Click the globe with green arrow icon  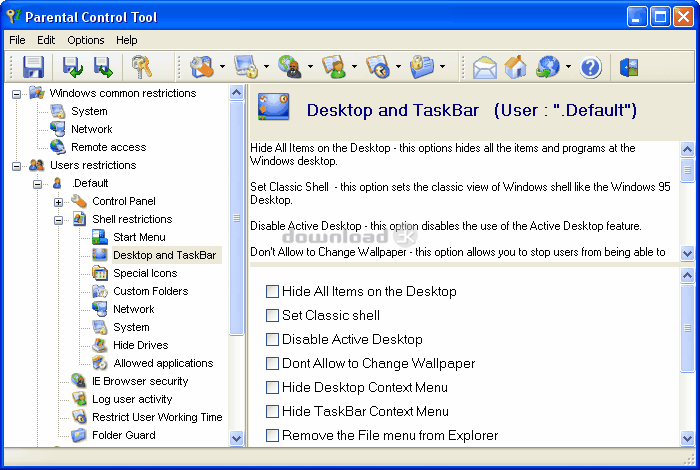click(548, 67)
